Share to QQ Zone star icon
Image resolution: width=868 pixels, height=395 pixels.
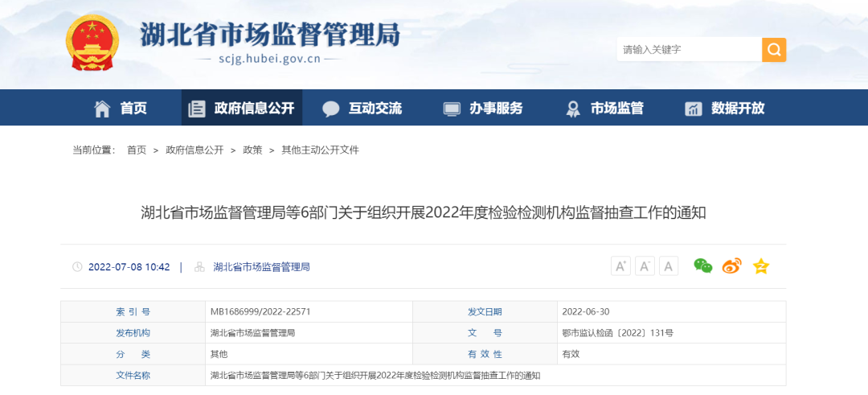760,266
